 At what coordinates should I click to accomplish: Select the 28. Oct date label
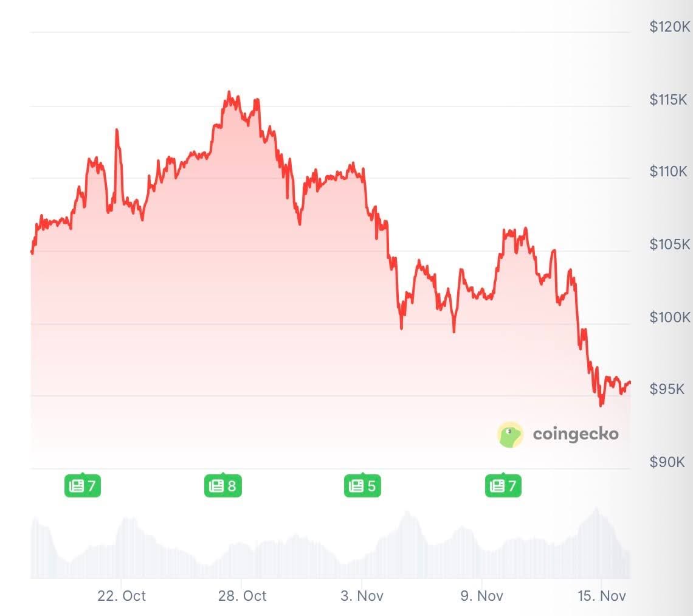(242, 596)
